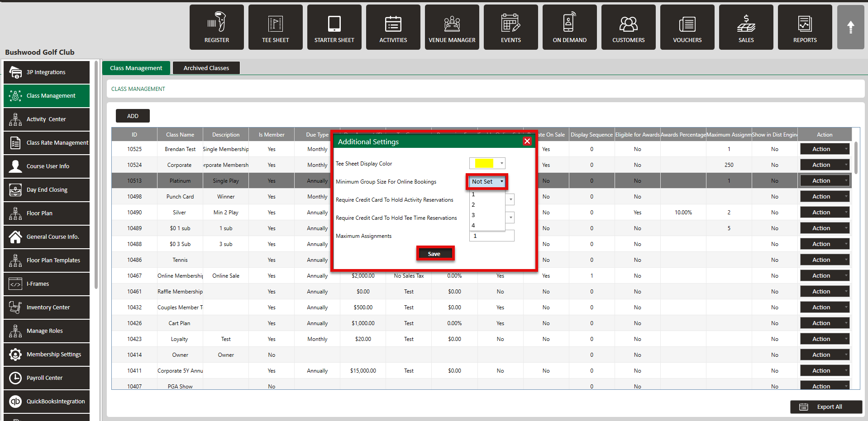Open the Events module
The width and height of the screenshot is (868, 421).
point(511,27)
